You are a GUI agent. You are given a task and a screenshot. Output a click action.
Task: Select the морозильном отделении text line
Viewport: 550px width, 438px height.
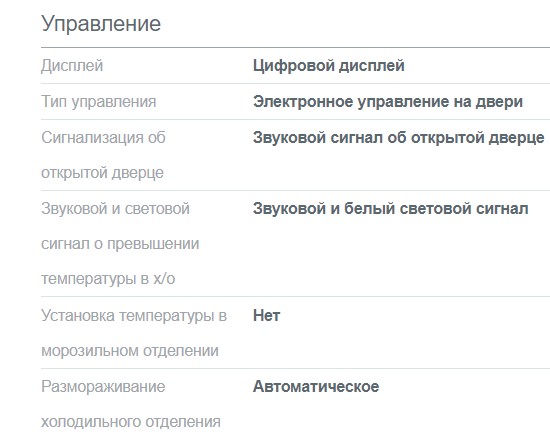click(130, 351)
